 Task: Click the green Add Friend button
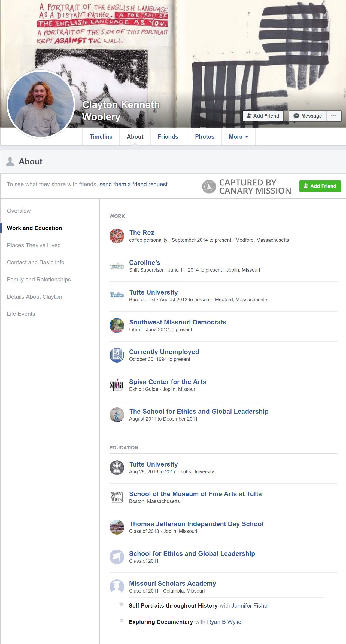coord(320,186)
